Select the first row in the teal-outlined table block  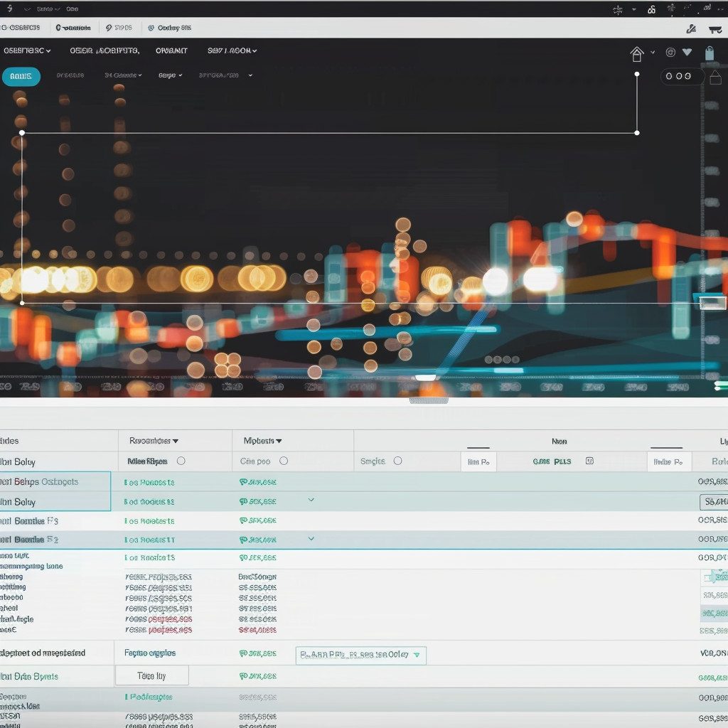coord(55,481)
